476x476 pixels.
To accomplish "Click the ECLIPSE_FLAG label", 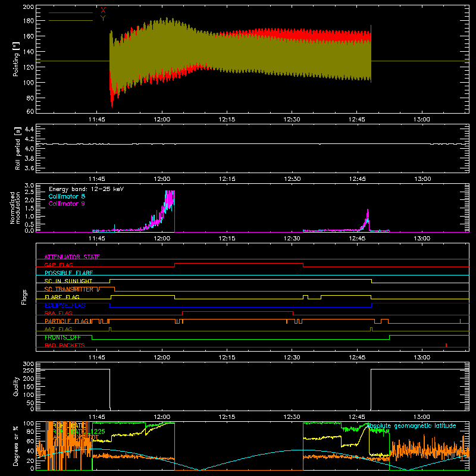I will 65,305.
